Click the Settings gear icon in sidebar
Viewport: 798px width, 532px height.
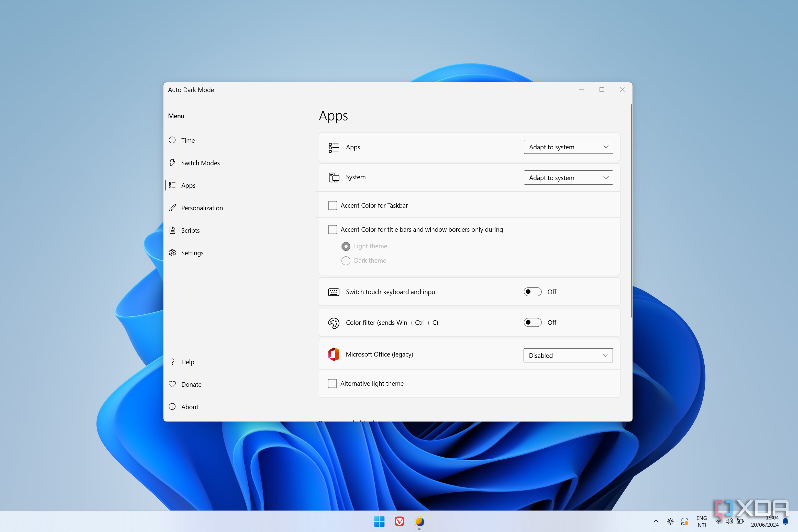172,253
